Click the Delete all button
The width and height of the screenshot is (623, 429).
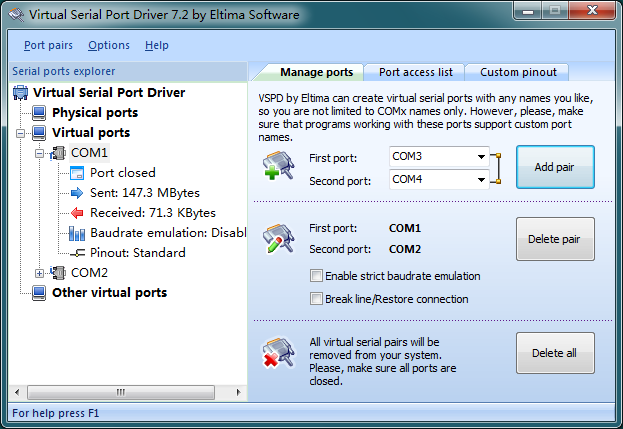click(555, 353)
